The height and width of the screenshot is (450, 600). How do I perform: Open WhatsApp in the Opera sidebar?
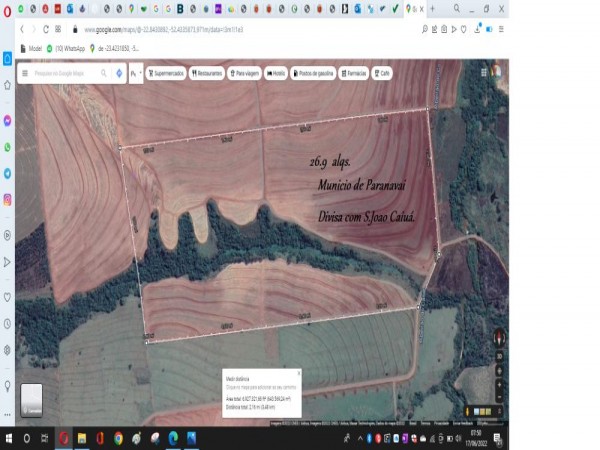tap(7, 147)
